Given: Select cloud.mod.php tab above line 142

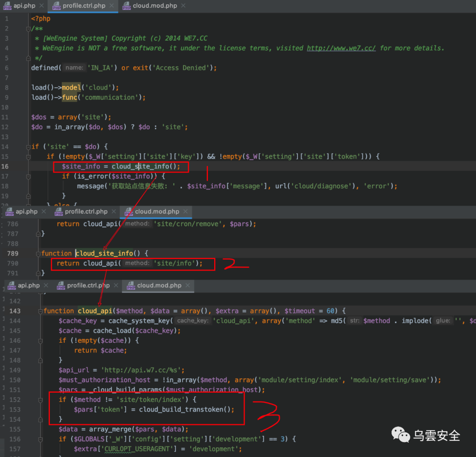Looking at the screenshot, I should [159, 286].
